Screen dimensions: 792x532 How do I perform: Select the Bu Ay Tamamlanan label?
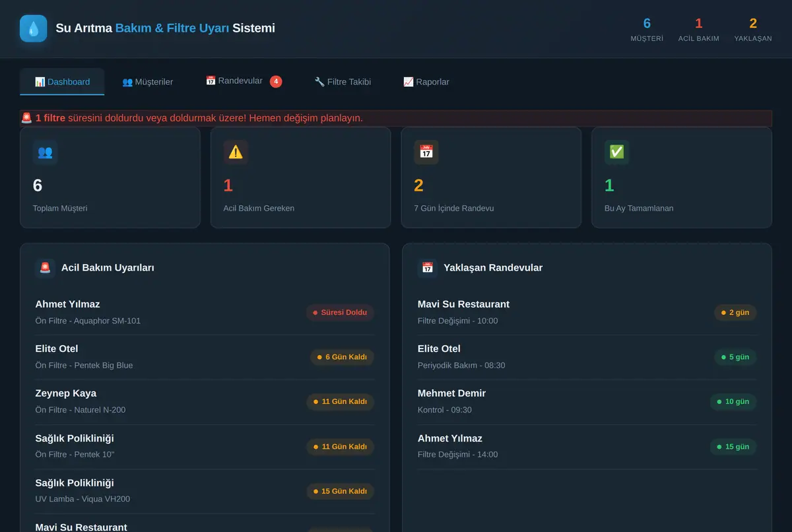click(x=638, y=208)
